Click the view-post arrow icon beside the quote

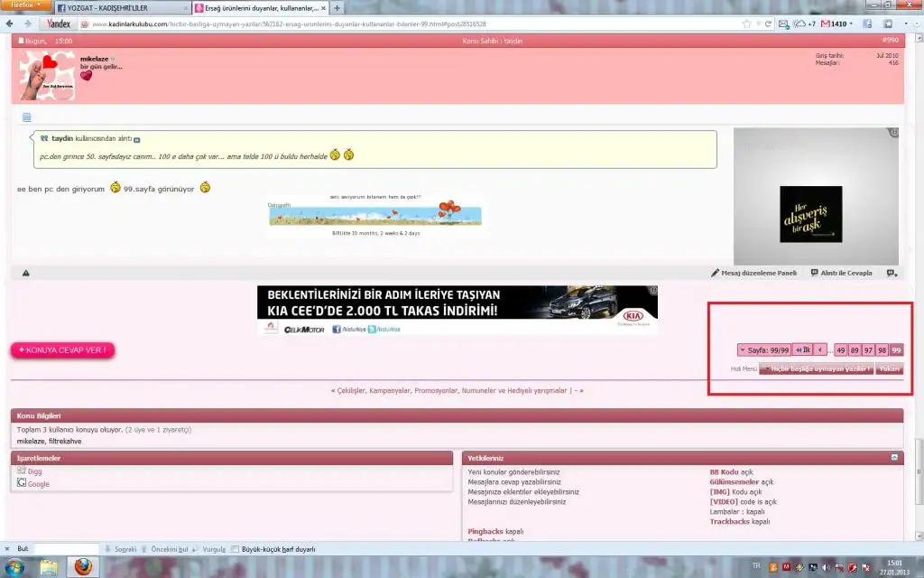coord(137,139)
